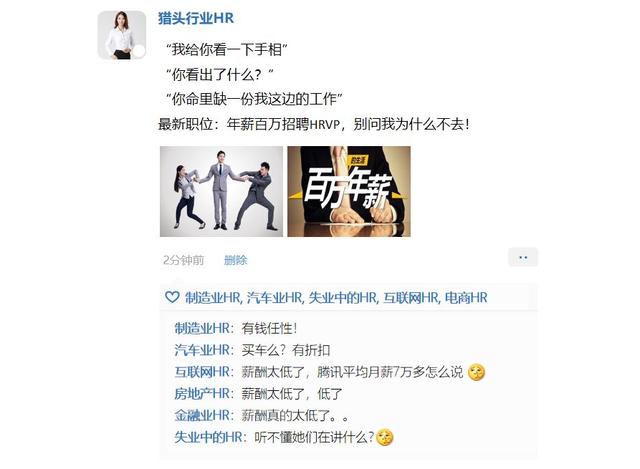Open 电商HR in the likes list
The height and width of the screenshot is (469, 640).
tap(466, 298)
